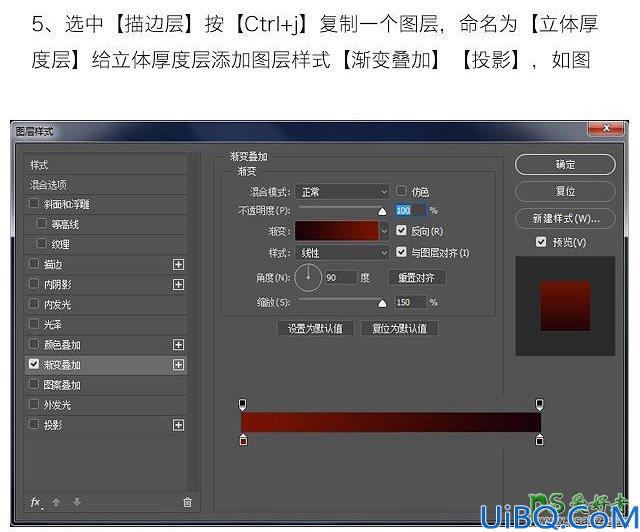The height and width of the screenshot is (532, 640).
Task: Enable the 斜面和浮雕 checkbox
Action: [34, 203]
